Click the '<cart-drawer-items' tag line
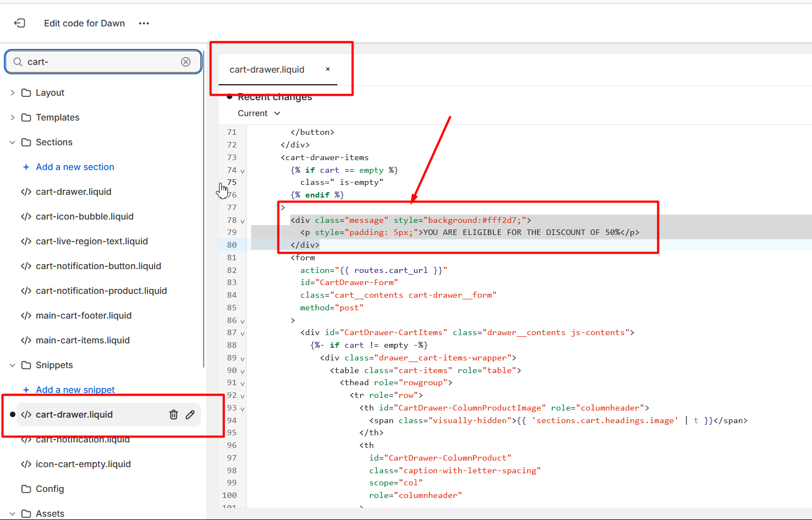Viewport: 812px width, 520px height. 325,157
